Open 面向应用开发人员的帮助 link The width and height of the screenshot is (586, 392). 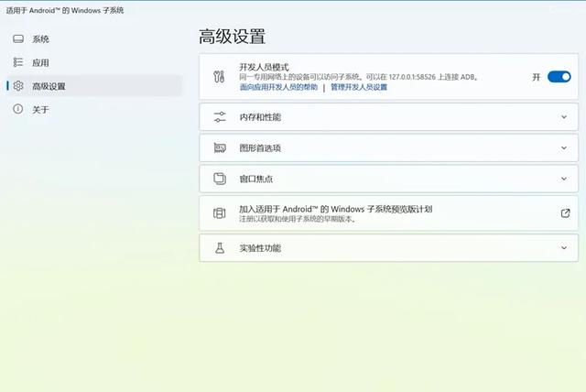tap(278, 87)
